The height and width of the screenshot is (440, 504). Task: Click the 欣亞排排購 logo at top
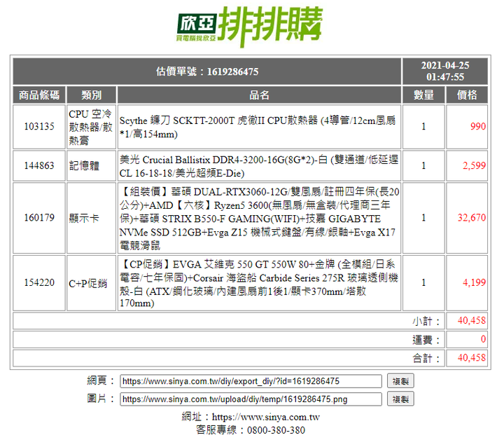pyautogui.click(x=249, y=27)
